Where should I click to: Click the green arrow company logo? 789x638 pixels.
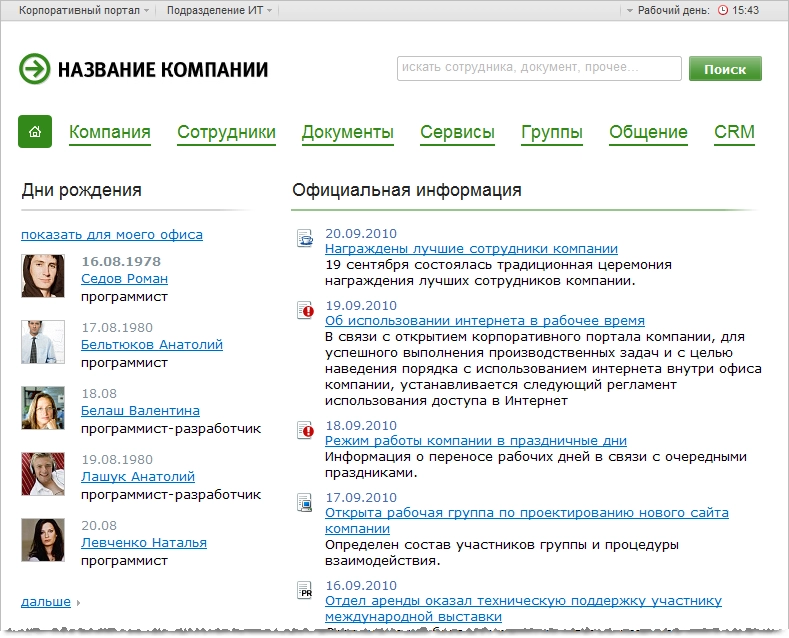(34, 69)
